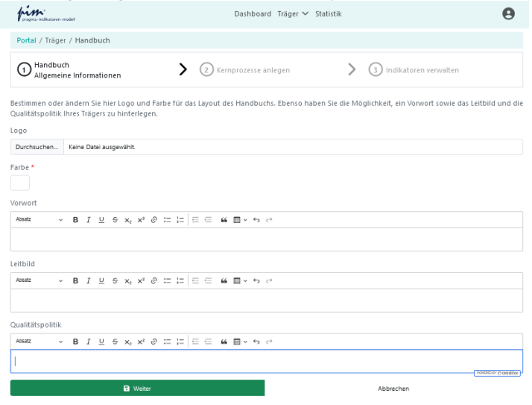The width and height of the screenshot is (532, 405).
Task: Open Statistik from the top navigation
Action: click(329, 14)
